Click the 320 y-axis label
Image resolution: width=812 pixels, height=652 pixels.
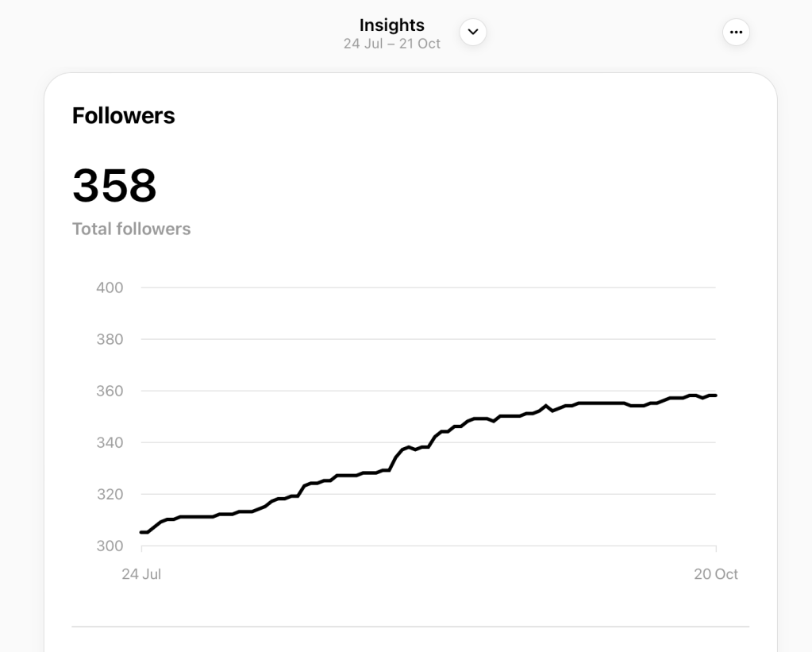[110, 494]
